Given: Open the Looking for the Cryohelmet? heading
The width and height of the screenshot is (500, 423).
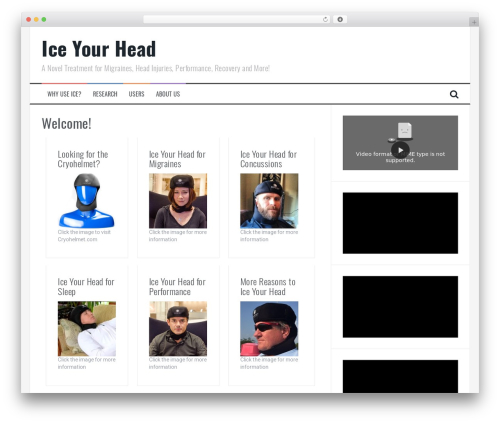Looking at the screenshot, I should coord(83,159).
